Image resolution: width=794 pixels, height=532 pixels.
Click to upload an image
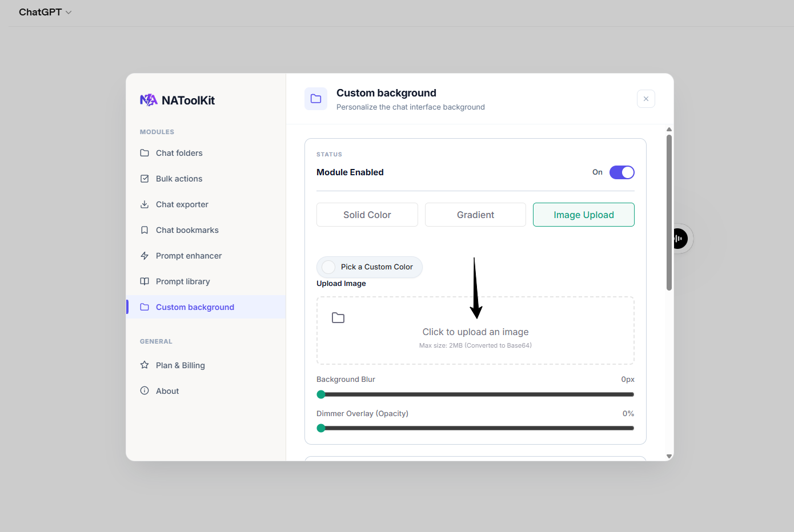[475, 331]
